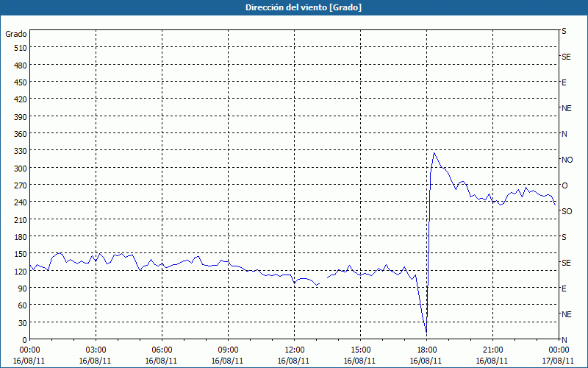Pick the 240 y-axis tick label
The image size is (588, 368).
(x=21, y=202)
